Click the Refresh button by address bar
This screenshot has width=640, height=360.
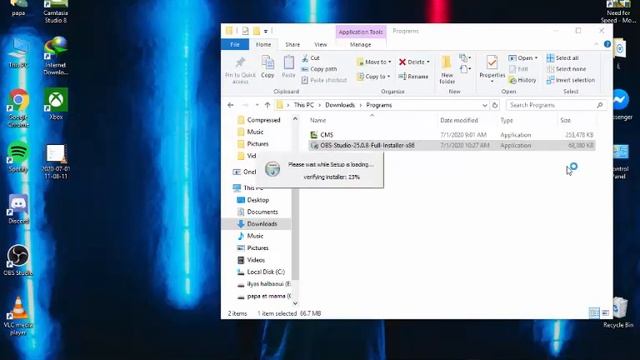(495, 105)
